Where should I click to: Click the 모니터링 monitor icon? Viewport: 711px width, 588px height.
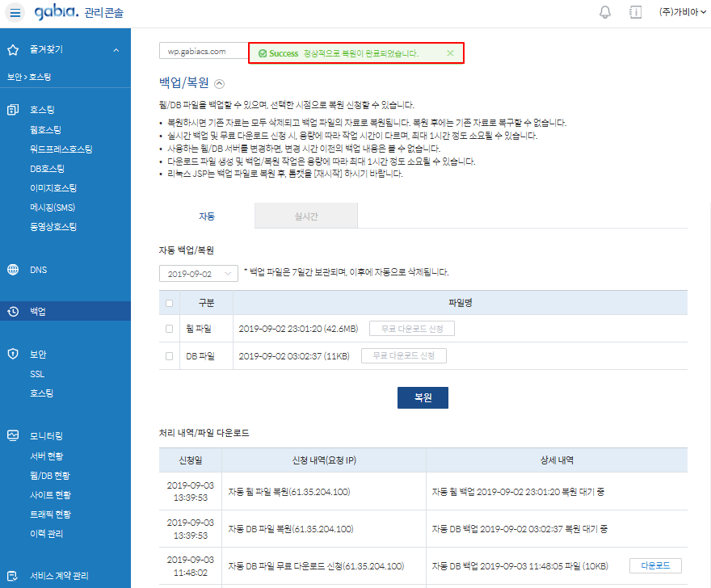(x=13, y=435)
